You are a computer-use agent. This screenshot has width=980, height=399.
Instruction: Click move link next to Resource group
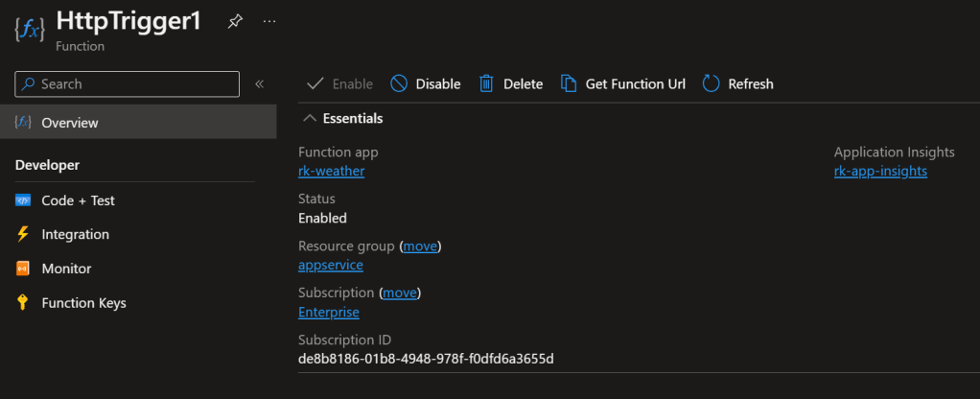point(420,246)
